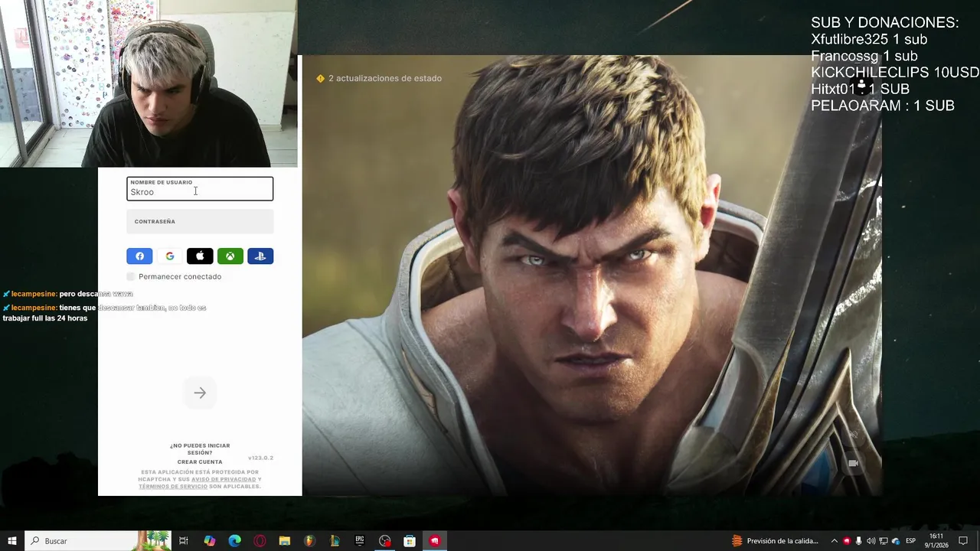Viewport: 980px width, 551px height.
Task: Open the Previsión de la calidad widget
Action: [x=775, y=541]
